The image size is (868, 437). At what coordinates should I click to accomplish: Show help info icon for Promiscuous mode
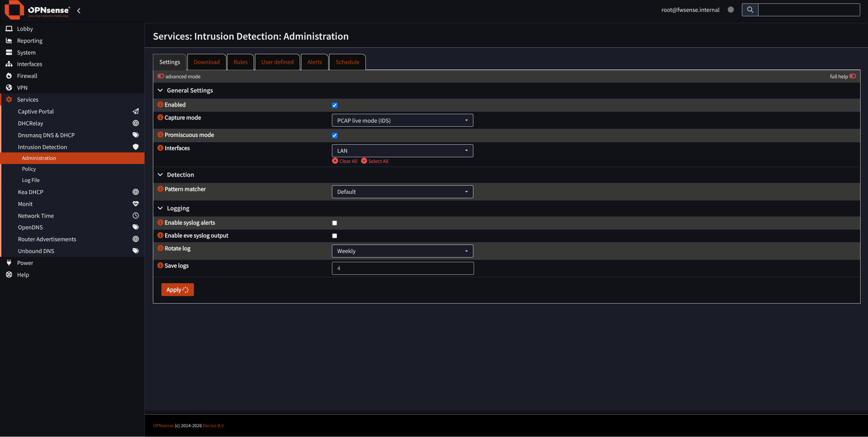pos(160,135)
